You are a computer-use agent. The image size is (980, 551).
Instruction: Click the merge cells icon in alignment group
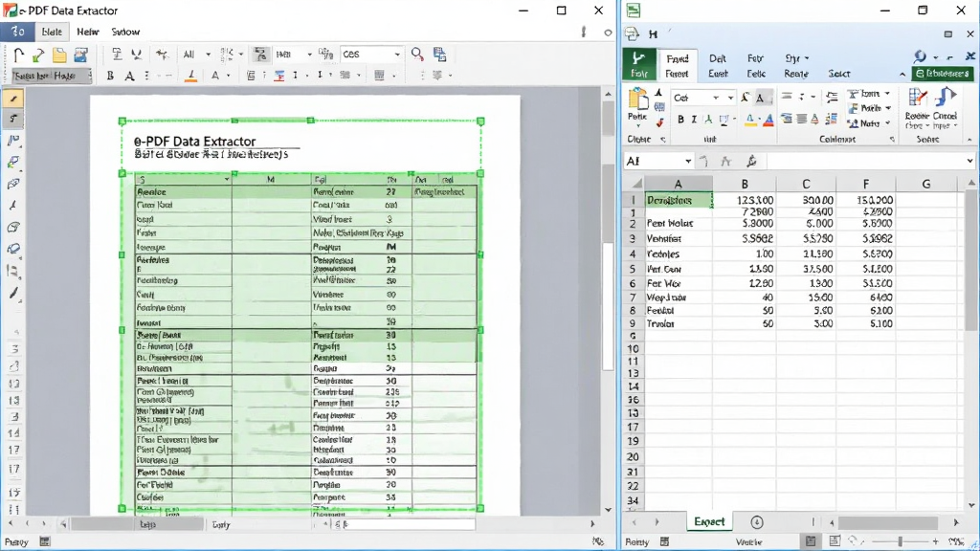pyautogui.click(x=832, y=119)
